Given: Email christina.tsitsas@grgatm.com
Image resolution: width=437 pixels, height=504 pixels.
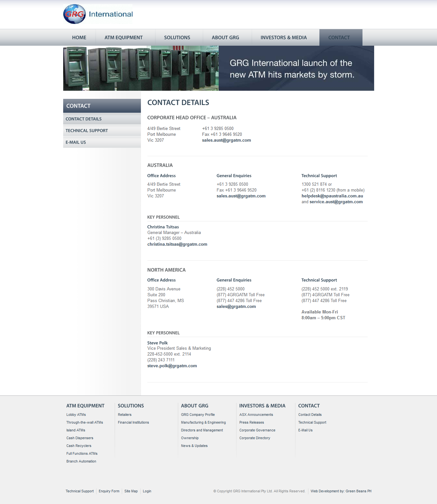Looking at the screenshot, I should click(177, 244).
